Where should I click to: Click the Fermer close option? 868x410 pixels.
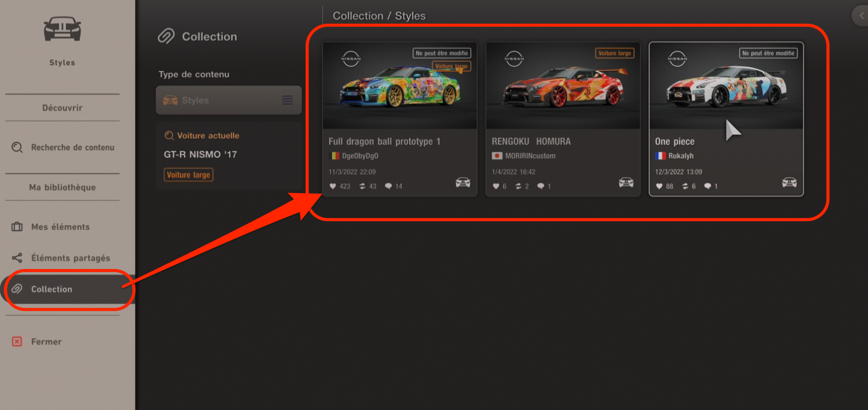tap(46, 342)
